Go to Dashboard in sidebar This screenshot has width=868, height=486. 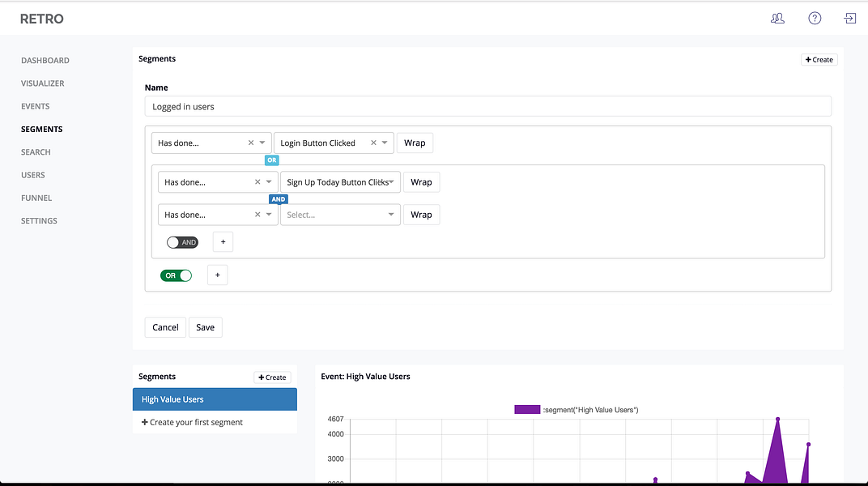(45, 60)
